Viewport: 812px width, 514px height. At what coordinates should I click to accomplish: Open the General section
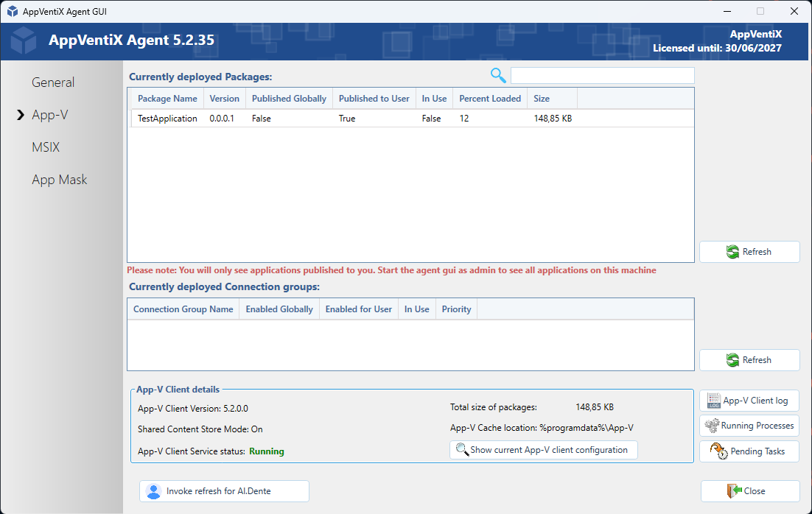[53, 82]
